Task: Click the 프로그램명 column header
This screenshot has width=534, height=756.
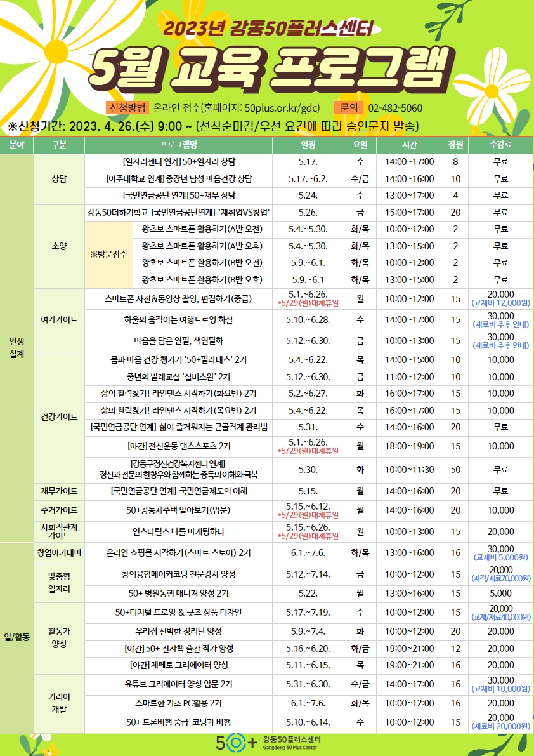Action: [180, 146]
